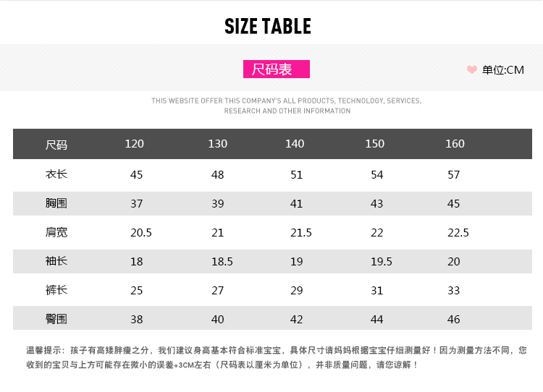Click the 袖长 row label

tap(56, 261)
